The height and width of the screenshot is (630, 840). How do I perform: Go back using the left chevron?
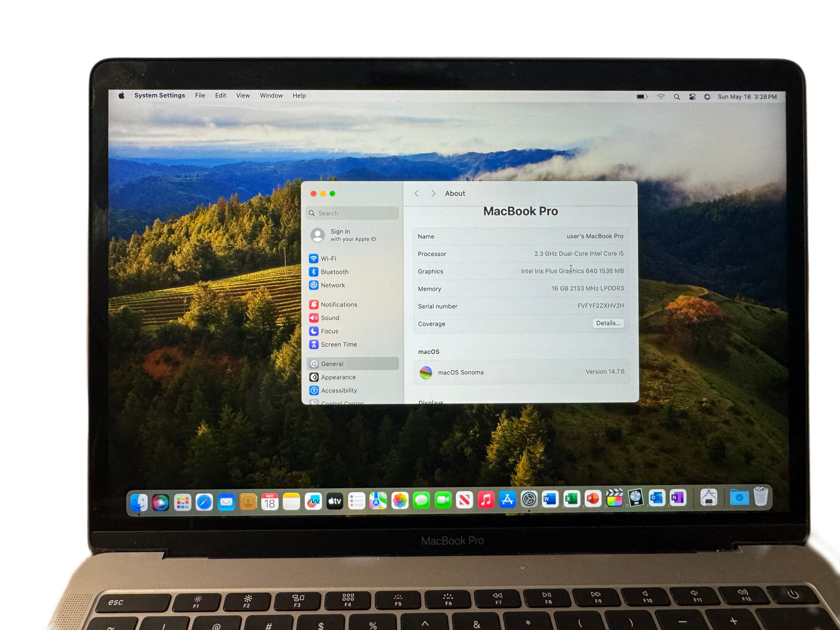pyautogui.click(x=416, y=193)
